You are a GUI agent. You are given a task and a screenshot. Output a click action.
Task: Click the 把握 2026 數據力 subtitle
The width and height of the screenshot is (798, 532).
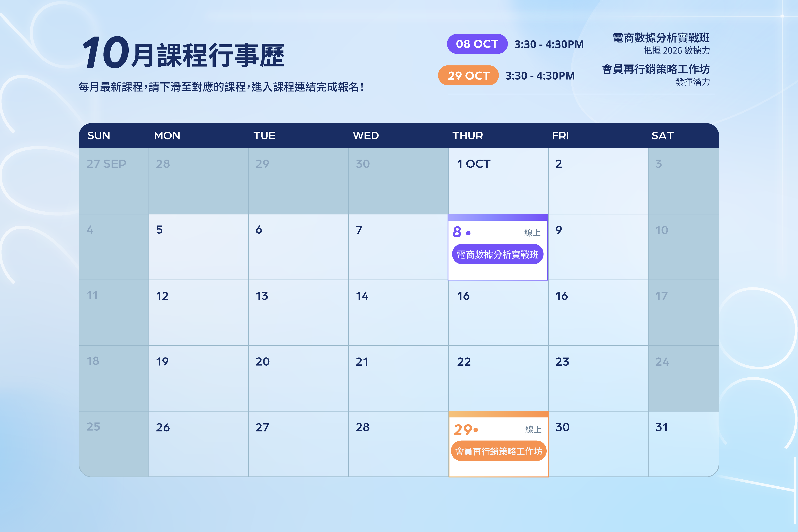[677, 50]
